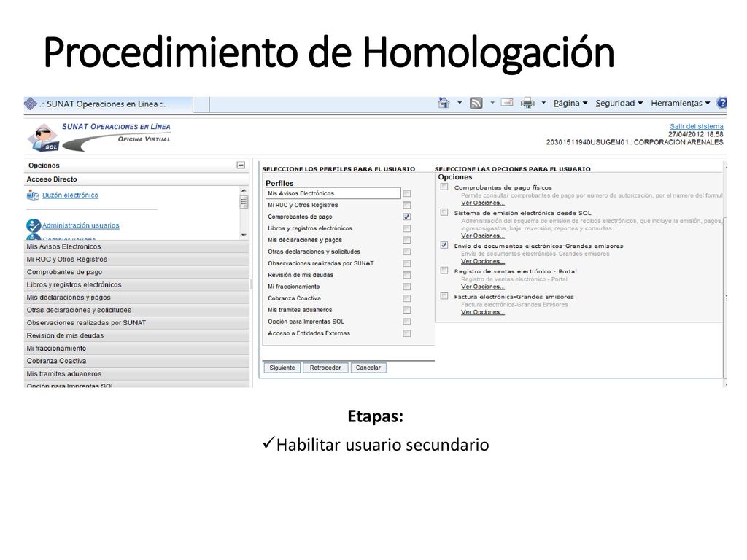Check the Mi fraccionamiento profile checkbox
Image resolution: width=747 pixels, height=560 pixels.
coord(406,287)
